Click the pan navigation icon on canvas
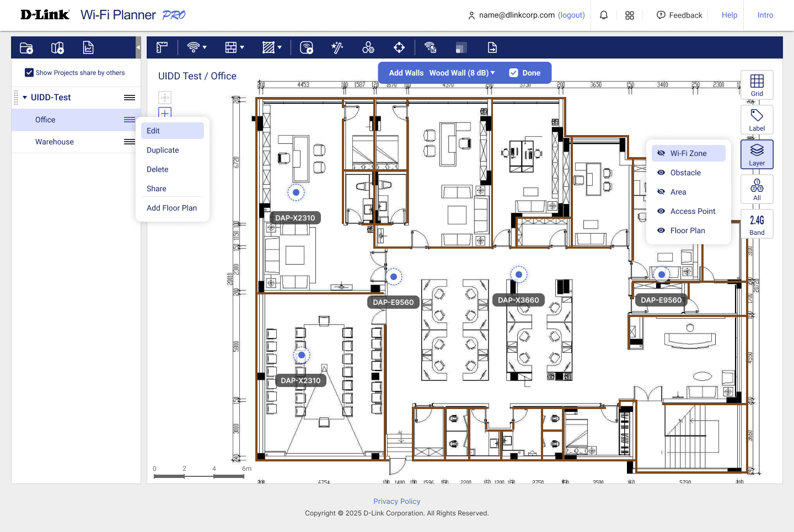 click(x=165, y=98)
